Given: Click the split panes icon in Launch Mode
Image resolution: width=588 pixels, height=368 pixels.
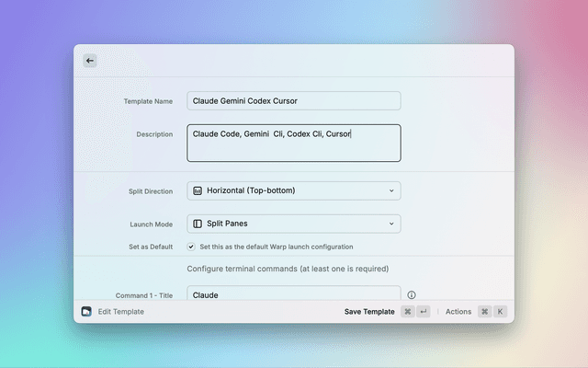Looking at the screenshot, I should click(x=198, y=224).
